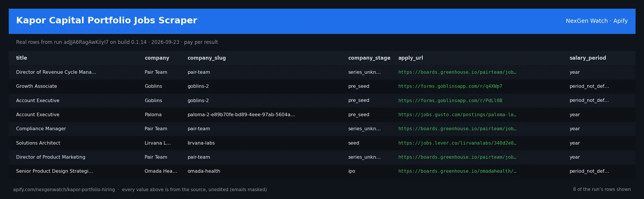644x199 pixels.
Task: Click the seed stage cell
Action: [x=353, y=143]
